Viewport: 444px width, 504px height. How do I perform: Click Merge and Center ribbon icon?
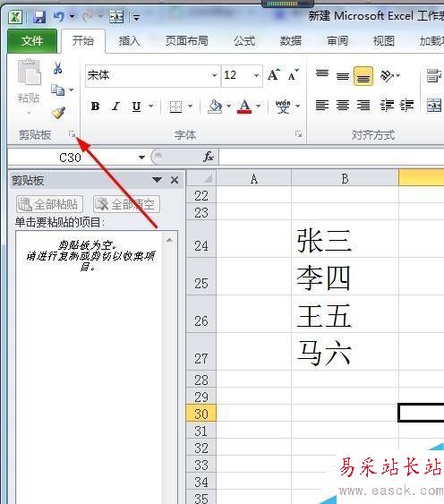[434, 105]
